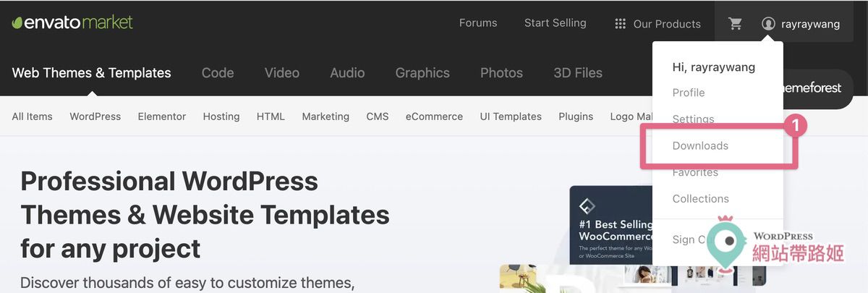This screenshot has width=868, height=293.
Task: Switch to the Code category tab
Action: tap(218, 72)
